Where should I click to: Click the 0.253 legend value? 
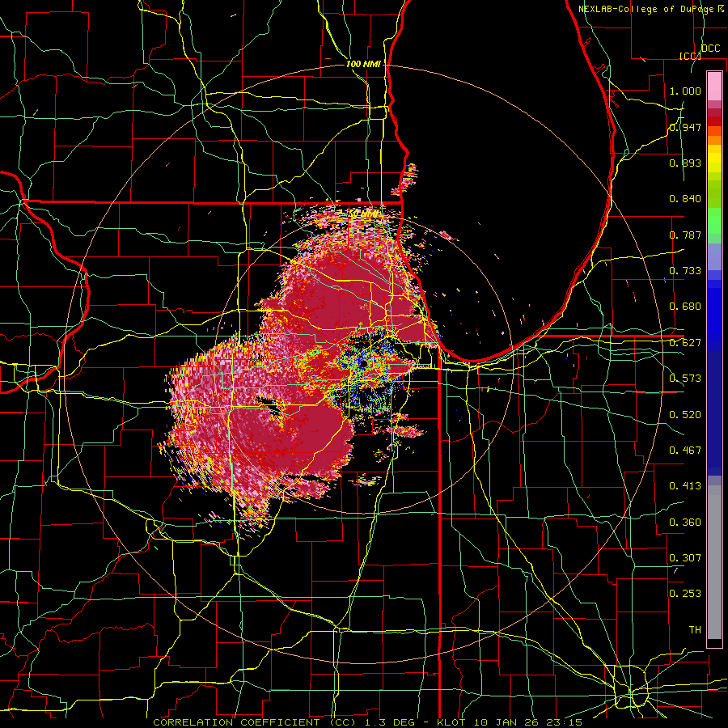tap(685, 594)
